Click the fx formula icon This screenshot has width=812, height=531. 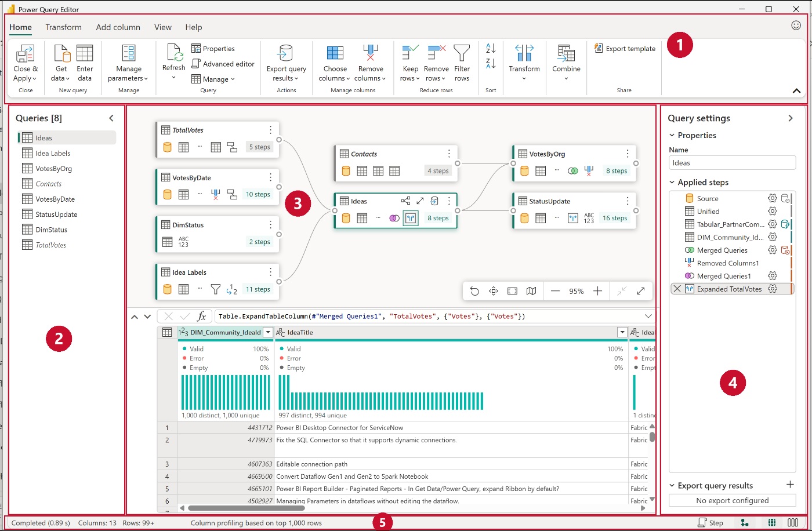click(201, 316)
